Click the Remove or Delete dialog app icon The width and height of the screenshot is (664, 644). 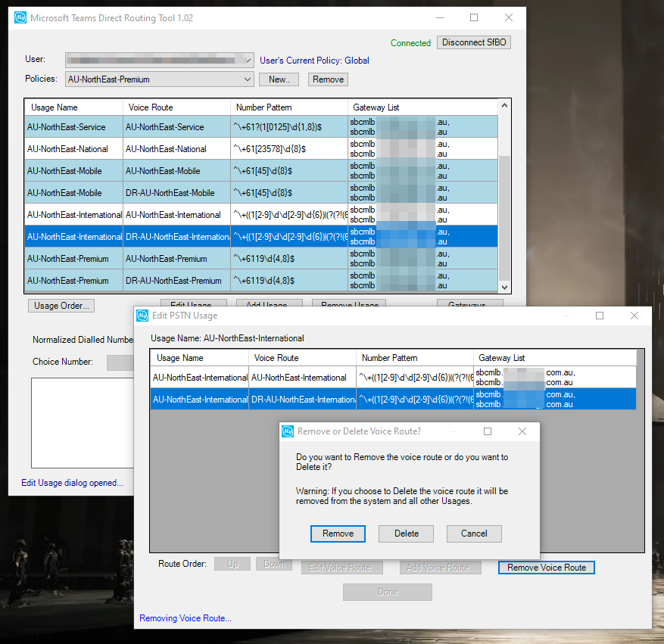pos(288,431)
